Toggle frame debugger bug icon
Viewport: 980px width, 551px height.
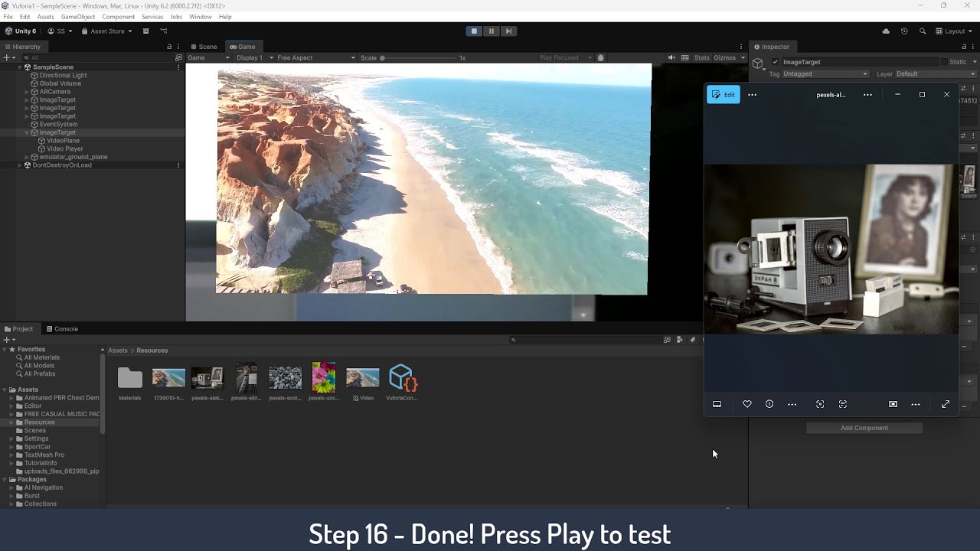(600, 57)
